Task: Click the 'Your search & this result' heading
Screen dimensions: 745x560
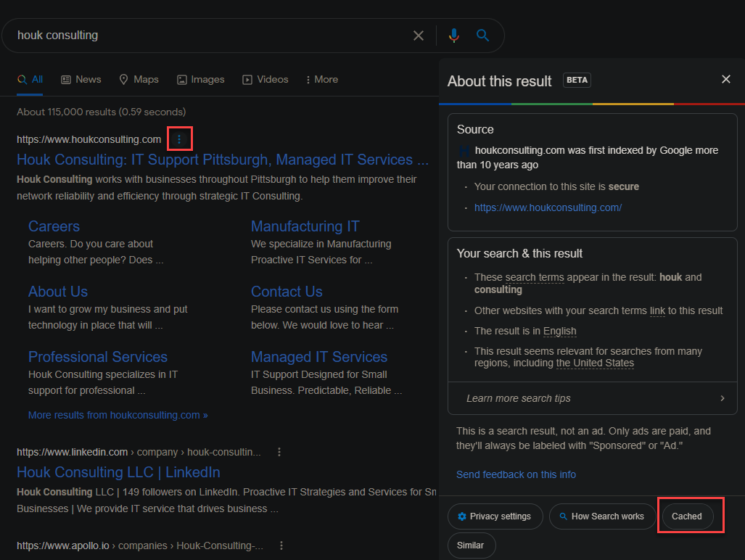Action: (x=519, y=254)
